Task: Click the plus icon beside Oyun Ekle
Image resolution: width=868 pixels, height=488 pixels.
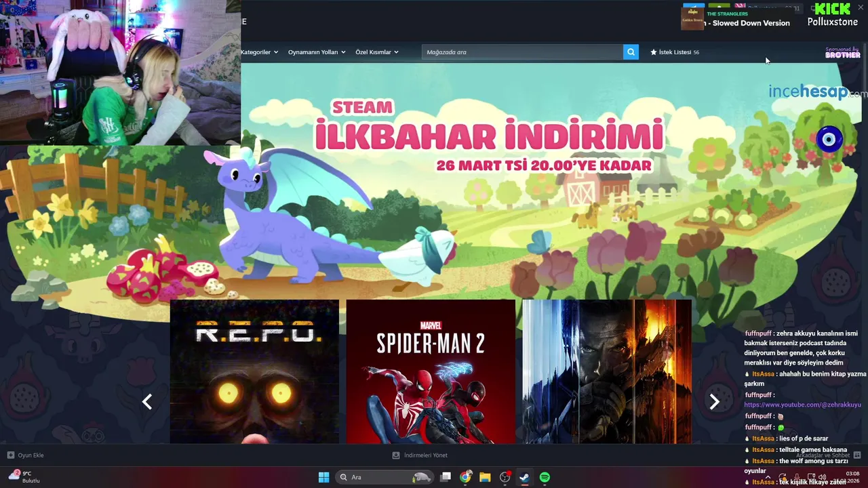Action: (x=11, y=455)
